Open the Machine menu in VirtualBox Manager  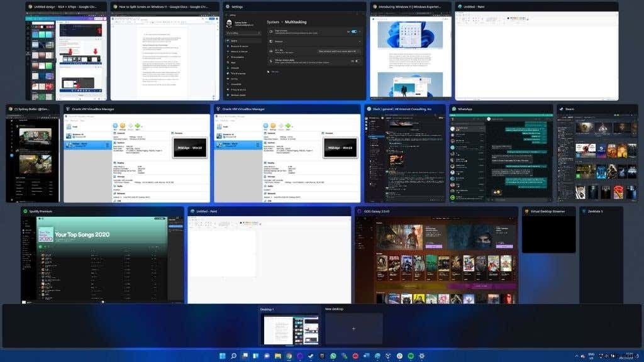[74, 120]
